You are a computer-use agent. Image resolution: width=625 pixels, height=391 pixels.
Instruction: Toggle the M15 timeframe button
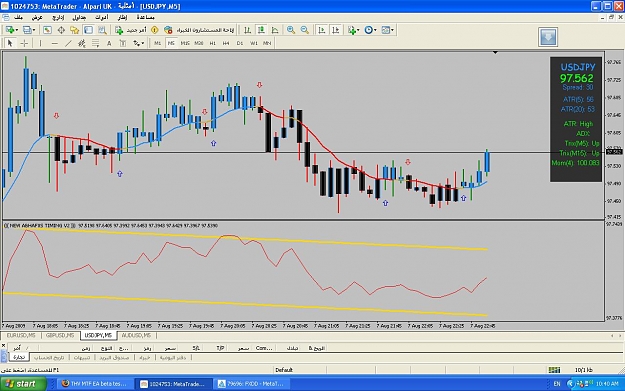pyautogui.click(x=185, y=43)
